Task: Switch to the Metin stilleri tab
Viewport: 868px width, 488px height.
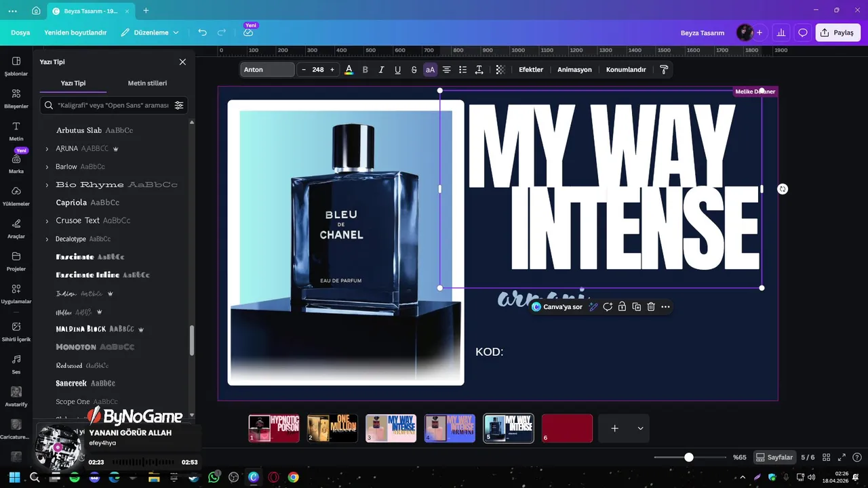Action: tap(147, 83)
